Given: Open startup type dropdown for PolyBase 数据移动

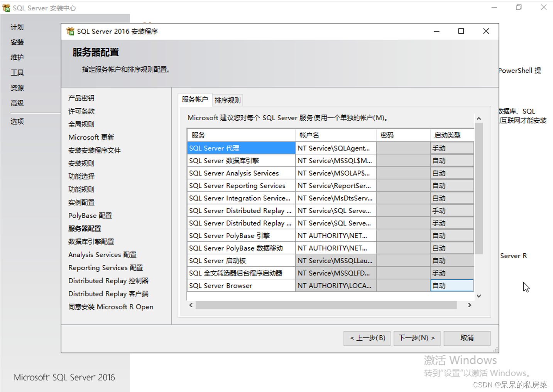Looking at the screenshot, I should [x=452, y=248].
